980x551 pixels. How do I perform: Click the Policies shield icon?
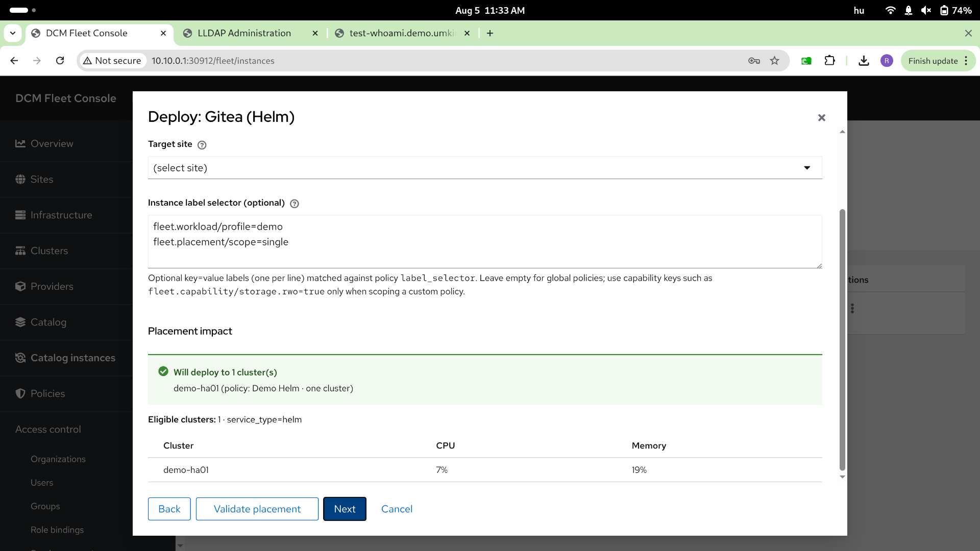pos(20,394)
